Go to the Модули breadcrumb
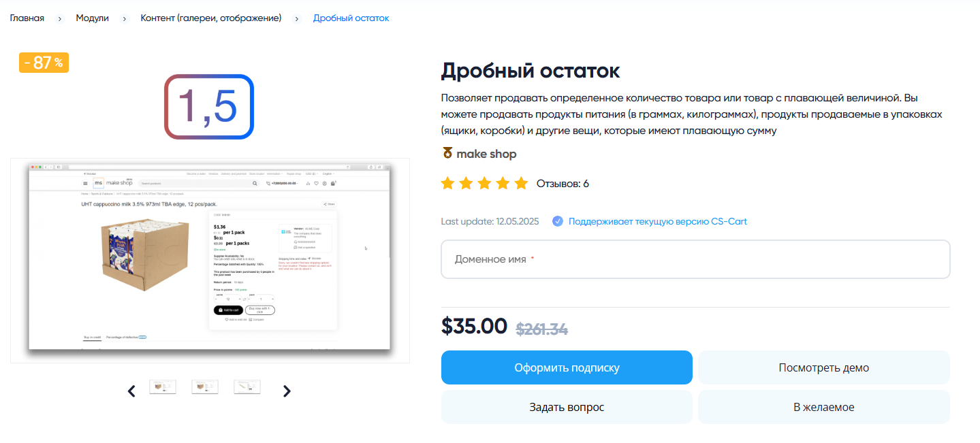980x443 pixels. tap(93, 18)
